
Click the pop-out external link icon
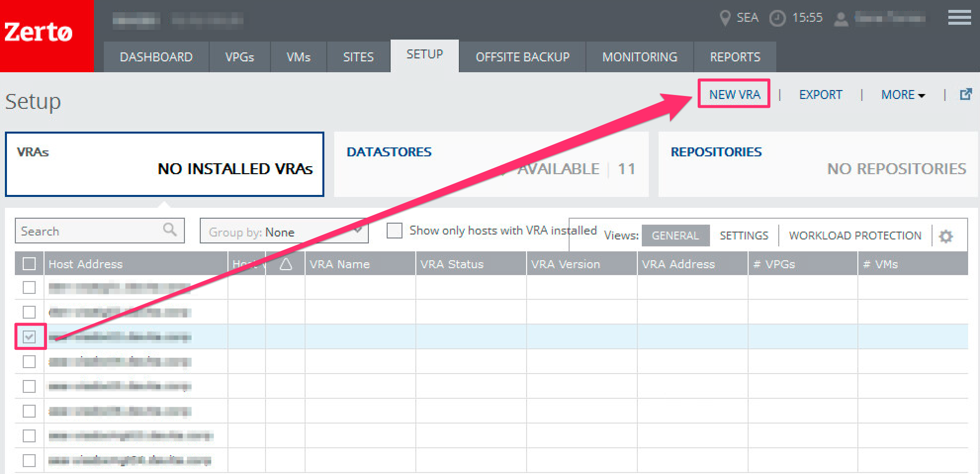coord(965,94)
